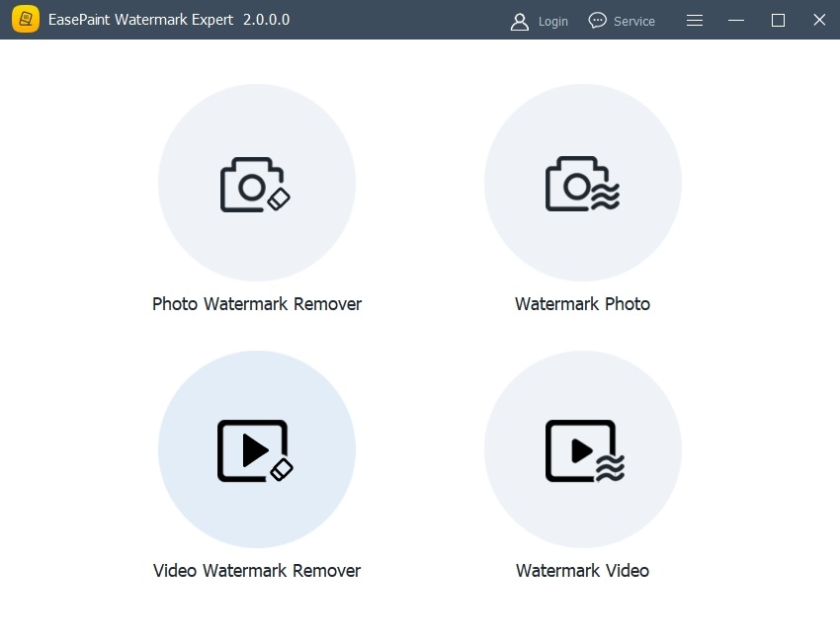Open the Watermark Photo camera icon
This screenshot has width=840, height=642.
582,184
